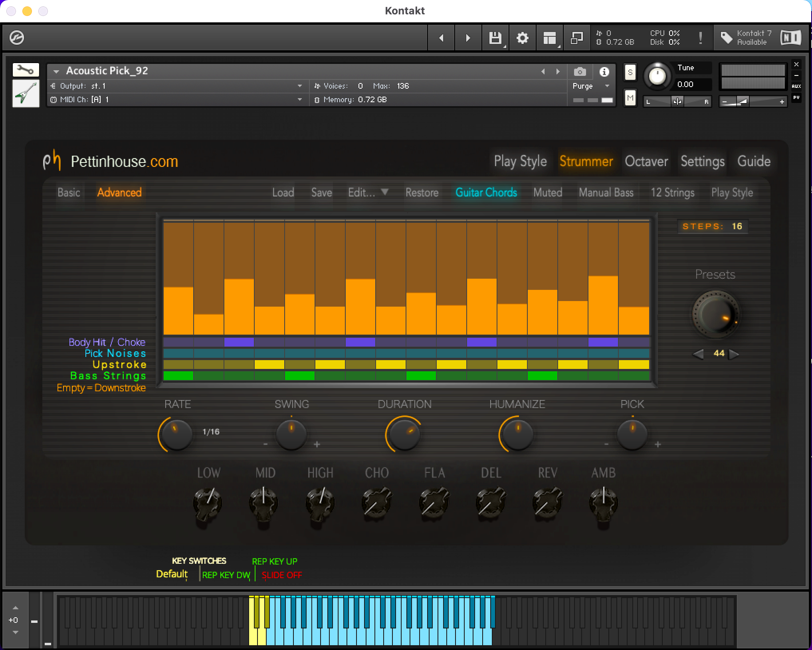812x650 pixels.
Task: Open the Output st. 1 dropdown
Action: click(178, 86)
